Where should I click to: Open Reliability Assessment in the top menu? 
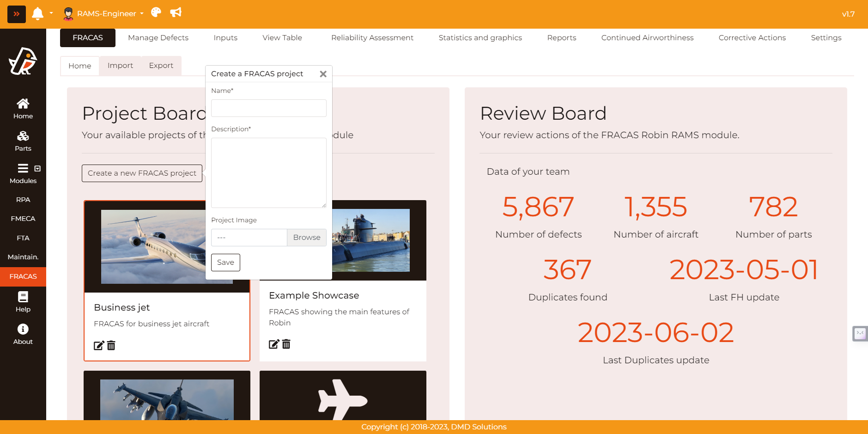(372, 38)
